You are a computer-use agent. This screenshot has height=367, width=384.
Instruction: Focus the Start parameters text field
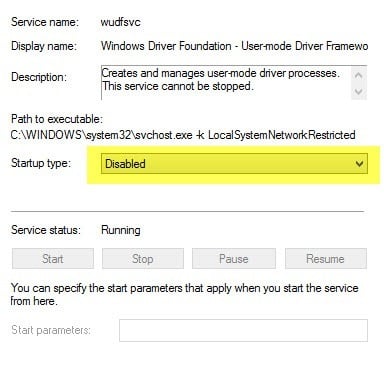click(243, 330)
